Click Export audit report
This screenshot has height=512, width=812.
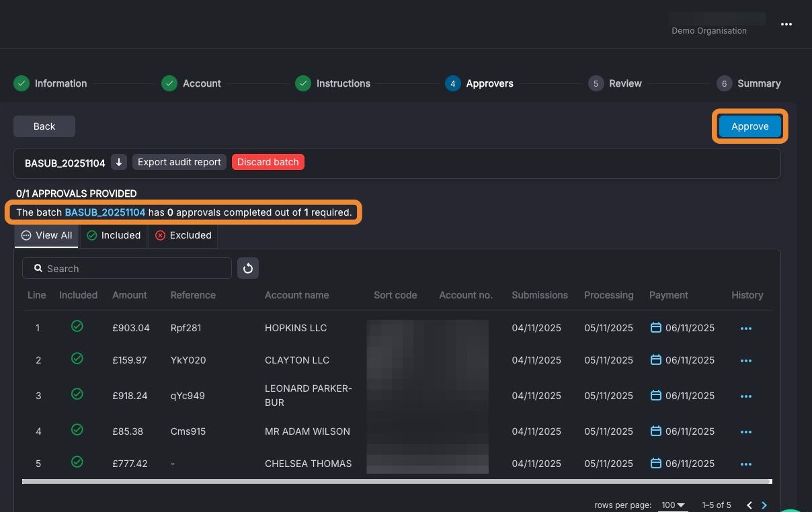(x=179, y=162)
